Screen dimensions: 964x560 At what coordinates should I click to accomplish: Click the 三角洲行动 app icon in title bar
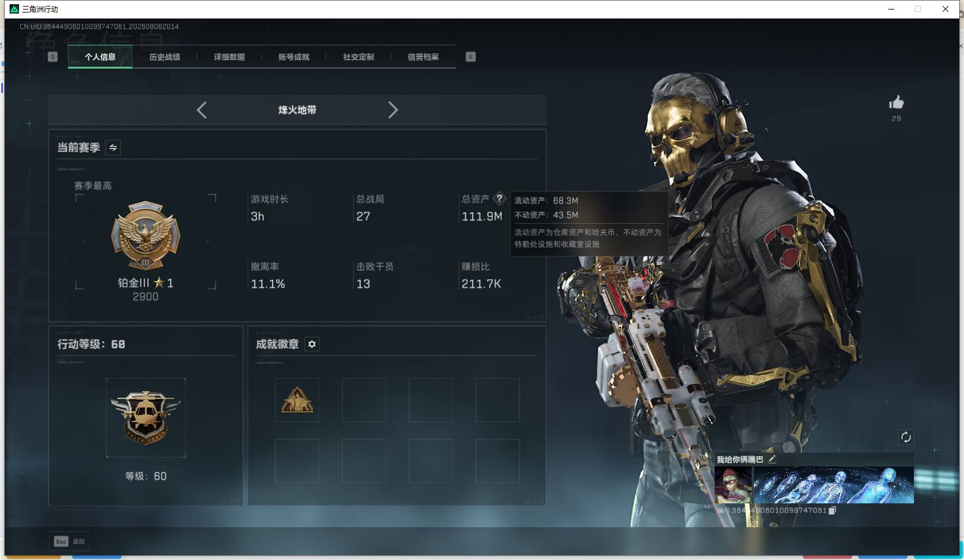[x=14, y=9]
